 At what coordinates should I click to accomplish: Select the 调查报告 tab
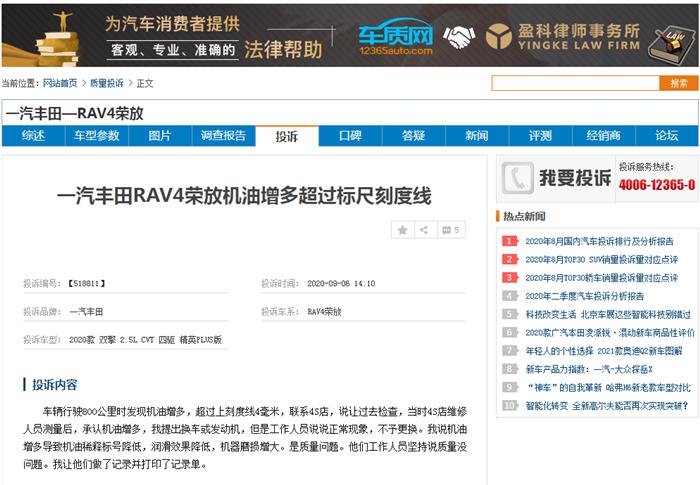pos(224,136)
